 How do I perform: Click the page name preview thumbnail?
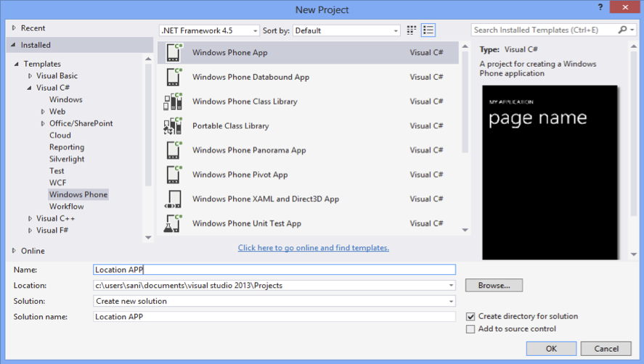tap(550, 173)
